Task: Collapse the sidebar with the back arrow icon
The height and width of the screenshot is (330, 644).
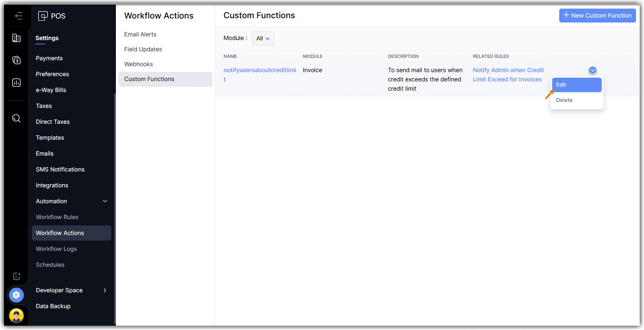Action: click(19, 16)
